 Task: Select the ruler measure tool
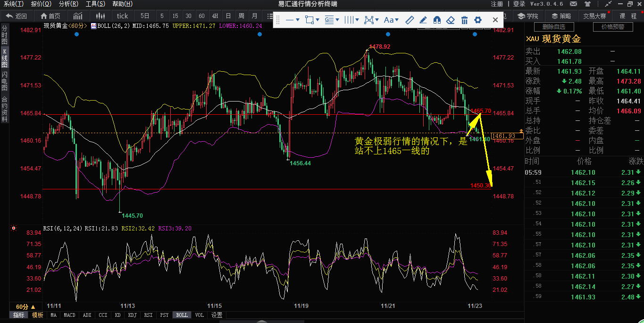(410, 20)
